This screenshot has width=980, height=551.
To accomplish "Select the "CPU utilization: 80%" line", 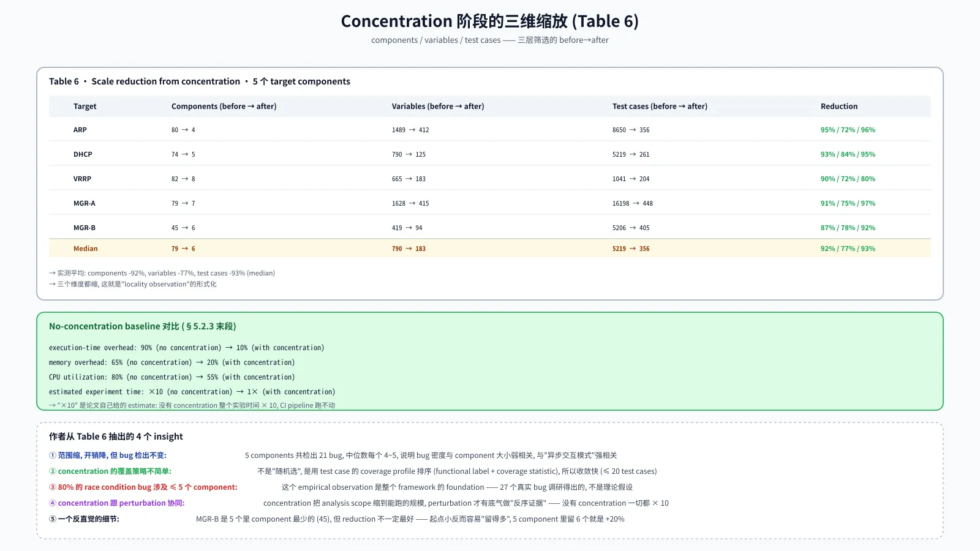I will (172, 377).
